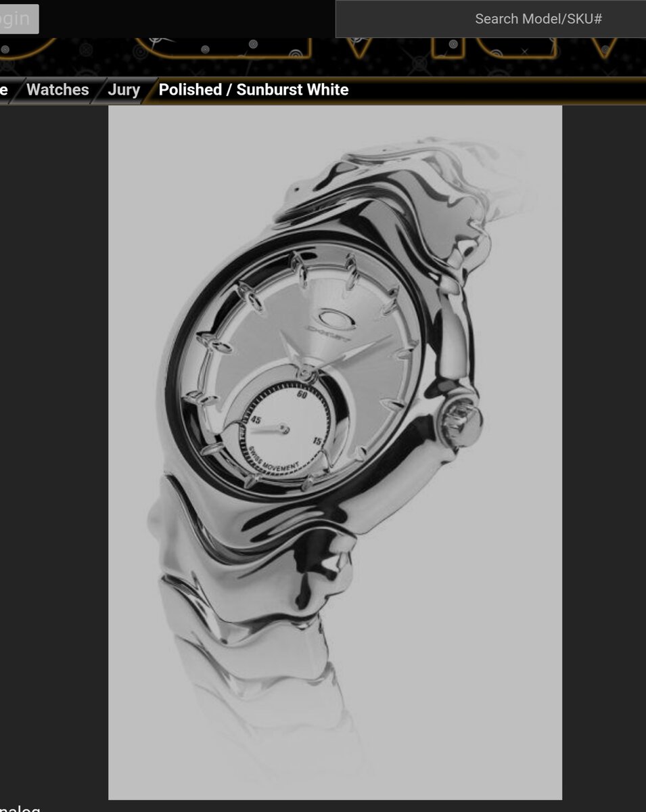The image size is (646, 812).
Task: Click the seconds subdial center
Action: tap(285, 429)
